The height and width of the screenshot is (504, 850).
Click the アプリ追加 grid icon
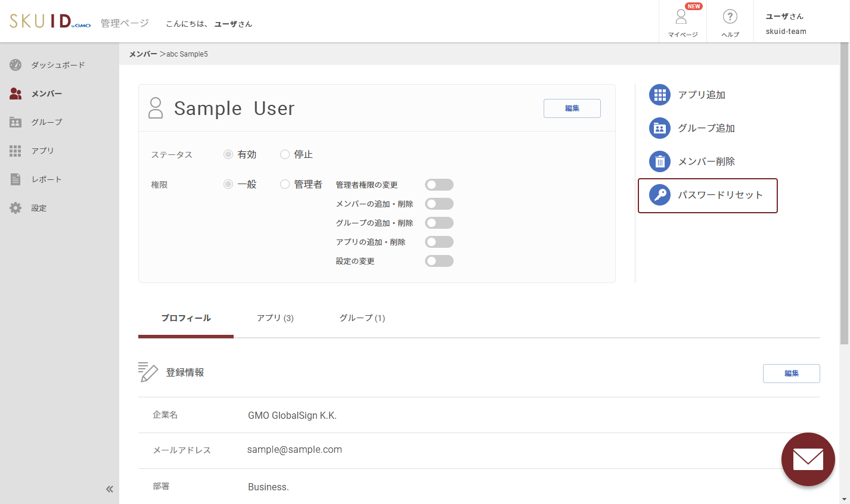(x=659, y=95)
